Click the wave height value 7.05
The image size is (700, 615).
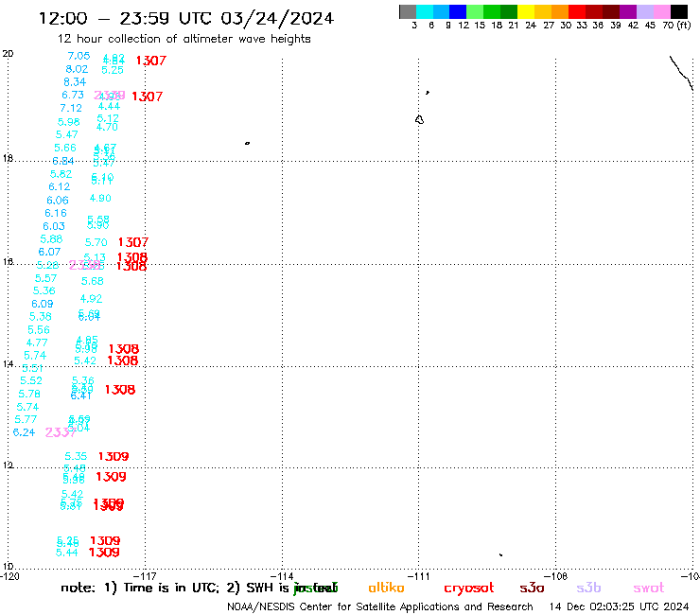point(79,56)
